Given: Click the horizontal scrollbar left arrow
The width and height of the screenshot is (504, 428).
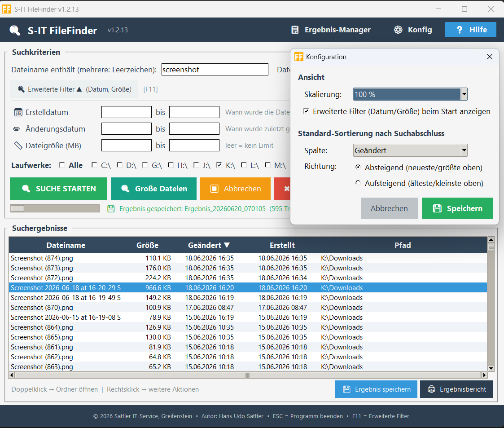Looking at the screenshot, I should point(12,375).
